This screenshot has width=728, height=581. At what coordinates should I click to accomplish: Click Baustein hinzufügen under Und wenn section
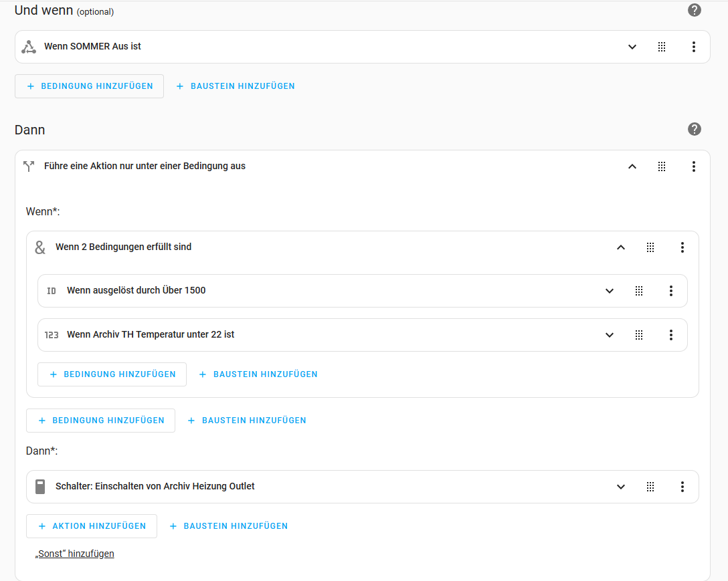236,86
